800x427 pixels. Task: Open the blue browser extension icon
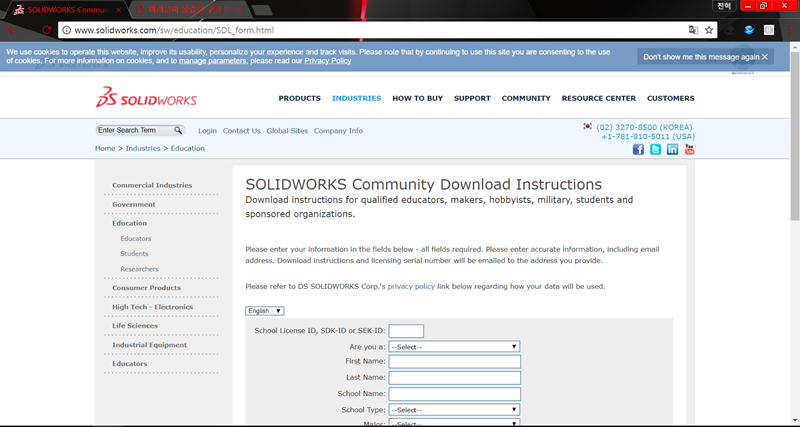[749, 30]
